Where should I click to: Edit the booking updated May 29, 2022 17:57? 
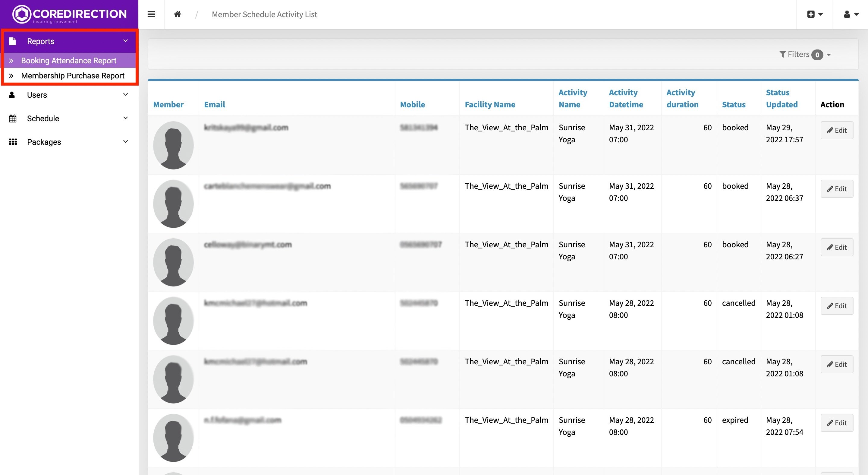coord(837,130)
